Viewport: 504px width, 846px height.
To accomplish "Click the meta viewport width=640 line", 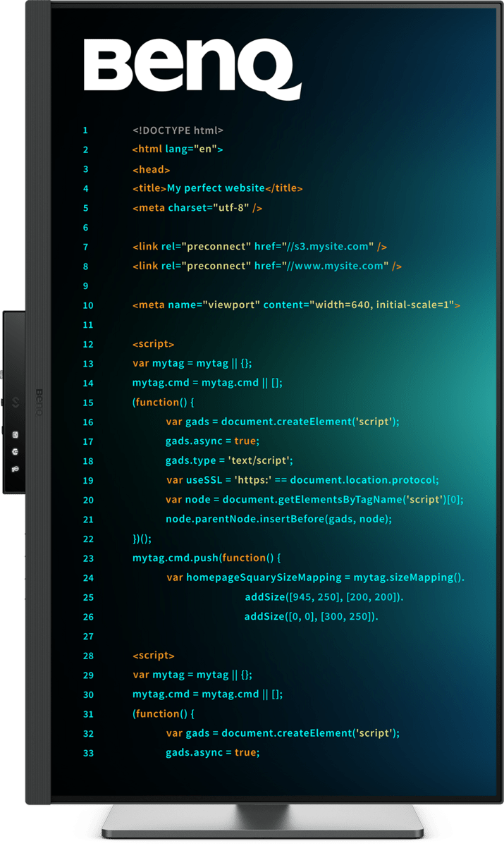I will pyautogui.click(x=296, y=305).
